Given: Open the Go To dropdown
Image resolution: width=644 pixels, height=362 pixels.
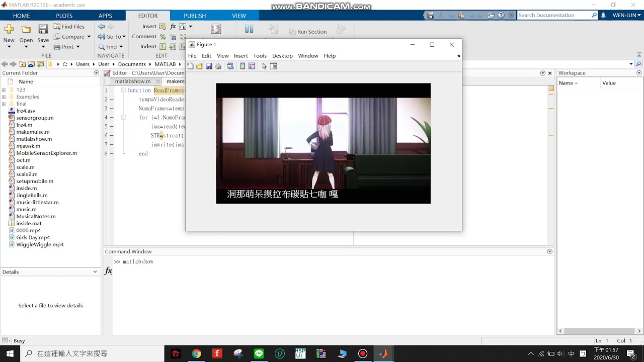Looking at the screenshot, I should point(112,37).
